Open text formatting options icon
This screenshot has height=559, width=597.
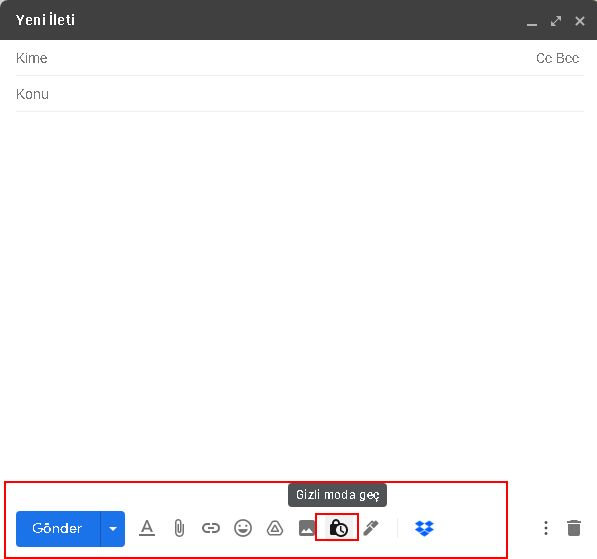pyautogui.click(x=147, y=528)
